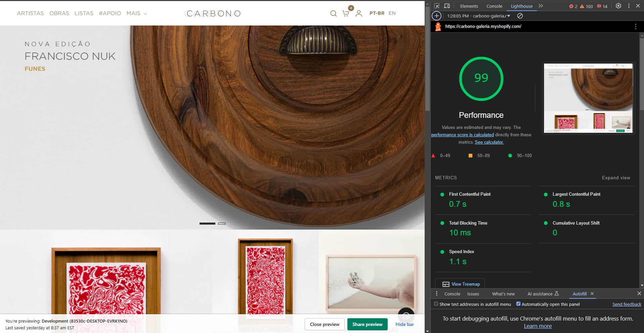The height and width of the screenshot is (333, 644).
Task: Close the DevTools panel
Action: pos(638,6)
